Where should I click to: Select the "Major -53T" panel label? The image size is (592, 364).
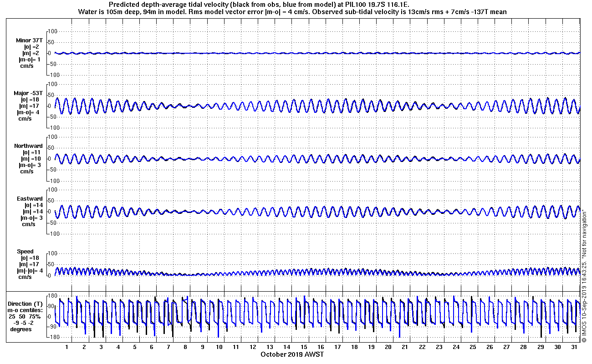28,93
